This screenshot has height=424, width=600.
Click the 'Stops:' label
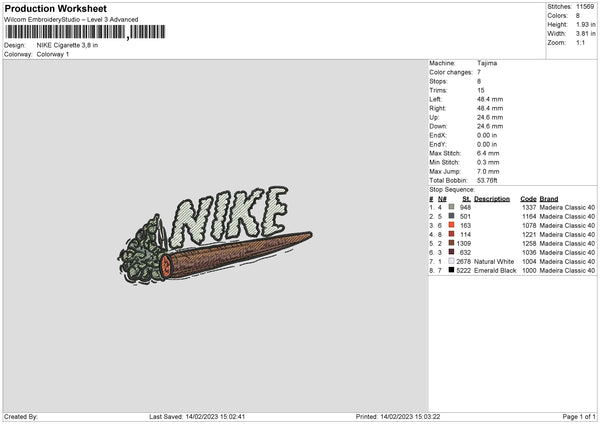pos(438,82)
